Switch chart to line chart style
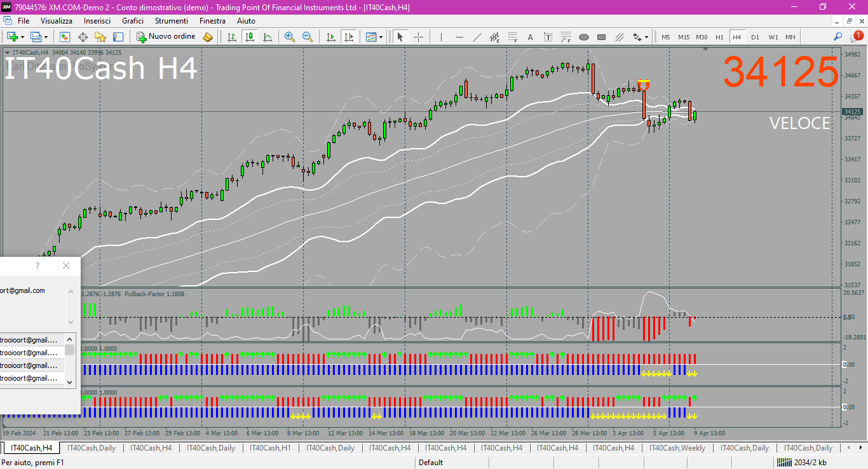Image resolution: width=868 pixels, height=469 pixels. coord(268,37)
